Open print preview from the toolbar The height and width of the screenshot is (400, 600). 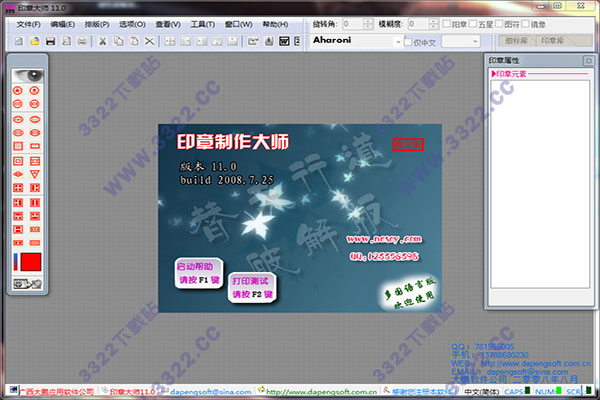pyautogui.click(x=66, y=41)
